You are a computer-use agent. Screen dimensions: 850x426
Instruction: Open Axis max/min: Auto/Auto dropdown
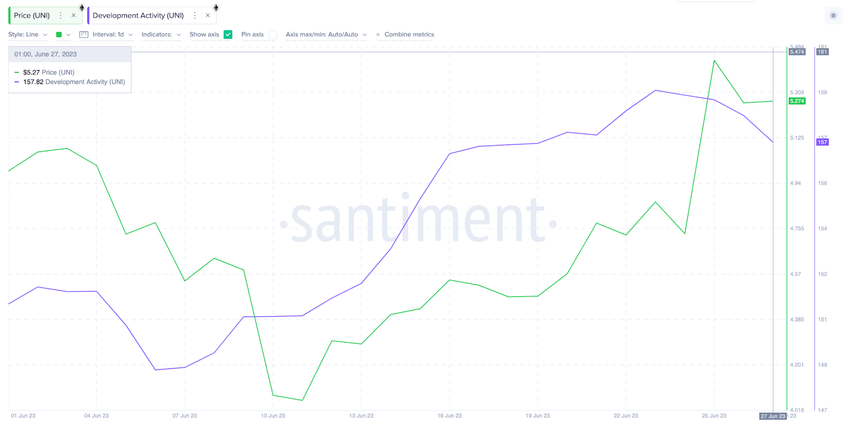pos(326,35)
